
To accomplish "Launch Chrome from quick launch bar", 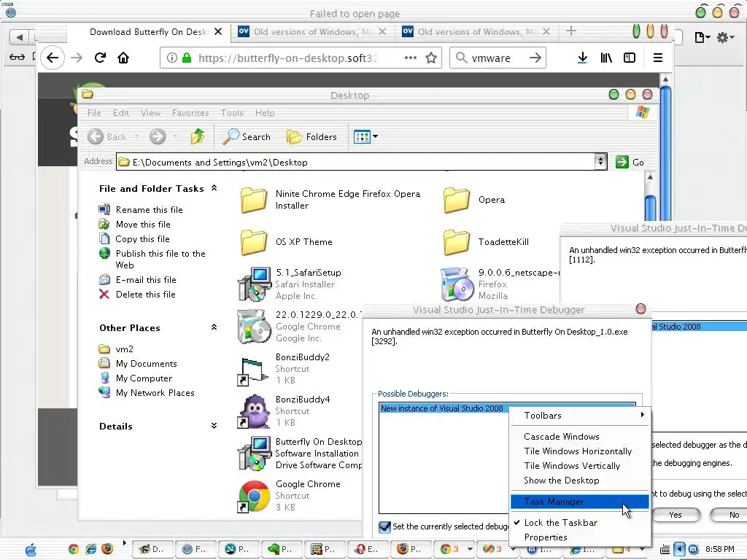I will (74, 549).
